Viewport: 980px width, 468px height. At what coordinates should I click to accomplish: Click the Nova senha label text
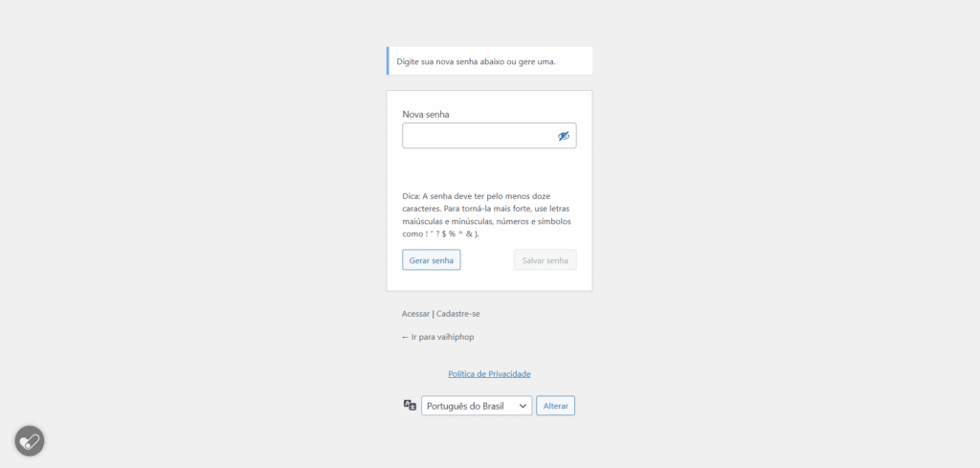tap(426, 115)
